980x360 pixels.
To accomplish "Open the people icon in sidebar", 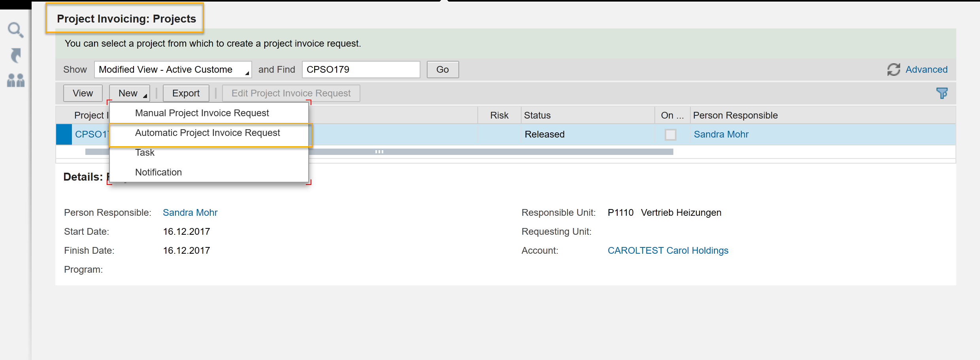I will tap(16, 80).
